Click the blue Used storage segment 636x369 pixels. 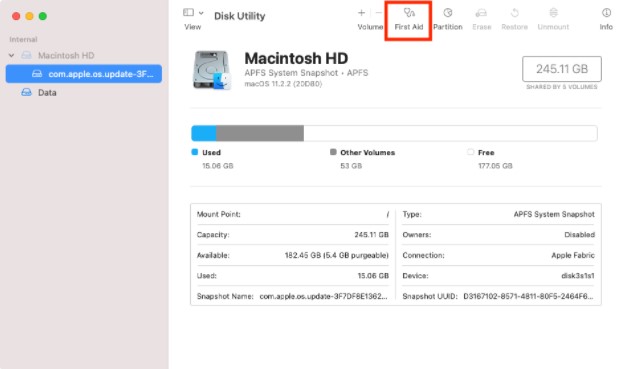click(x=204, y=133)
